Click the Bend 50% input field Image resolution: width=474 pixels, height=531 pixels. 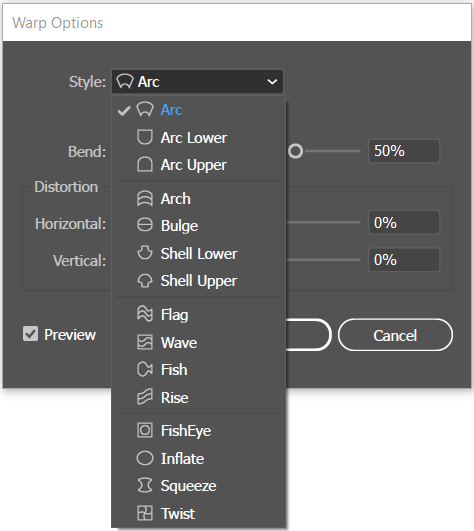pyautogui.click(x=404, y=151)
